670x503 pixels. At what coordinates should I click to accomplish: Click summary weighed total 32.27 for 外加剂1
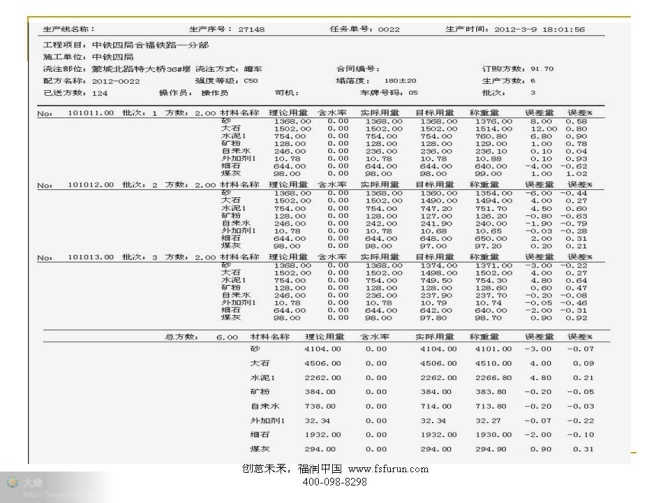tap(488, 421)
